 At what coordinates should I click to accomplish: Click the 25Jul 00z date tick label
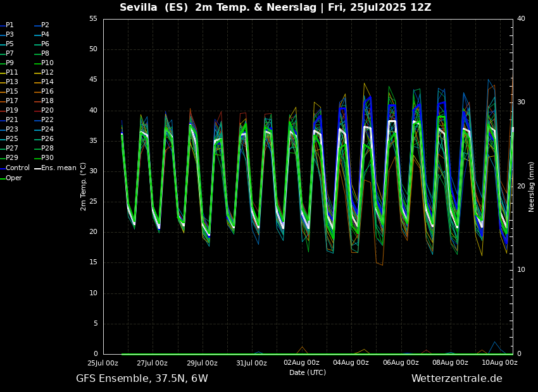pos(103,363)
